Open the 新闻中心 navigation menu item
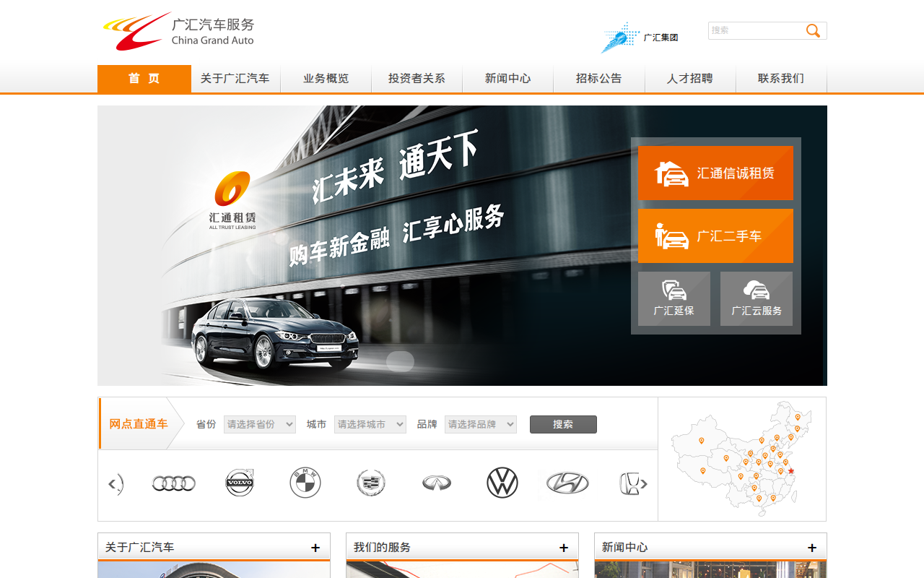 [x=508, y=79]
